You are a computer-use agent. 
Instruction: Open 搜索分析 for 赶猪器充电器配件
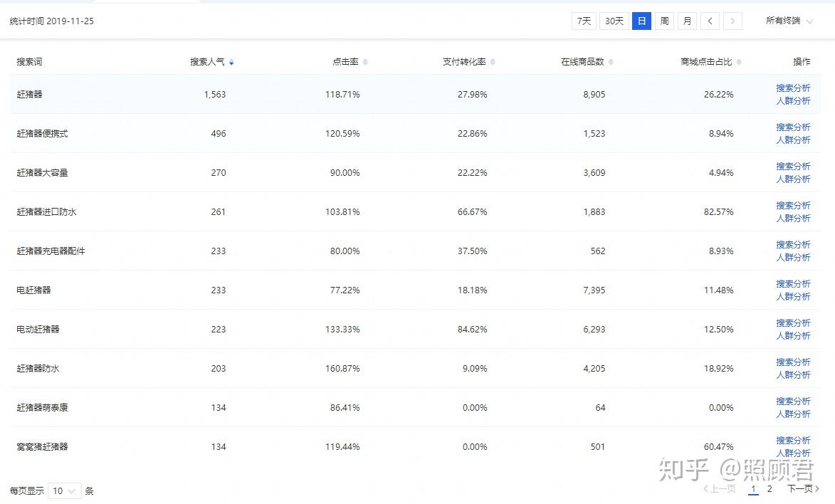(793, 245)
